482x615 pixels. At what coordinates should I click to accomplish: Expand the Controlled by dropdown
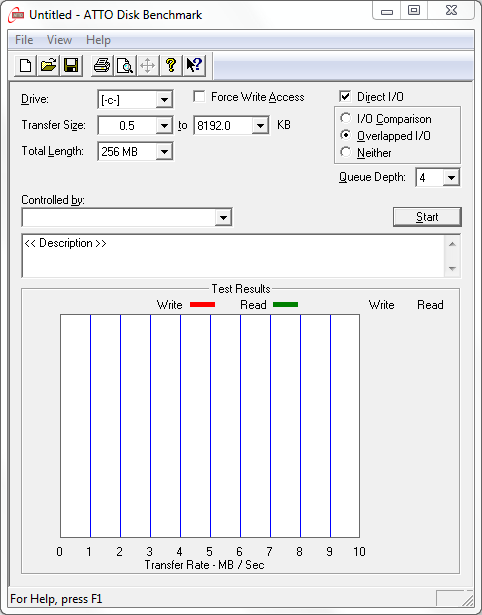[223, 217]
